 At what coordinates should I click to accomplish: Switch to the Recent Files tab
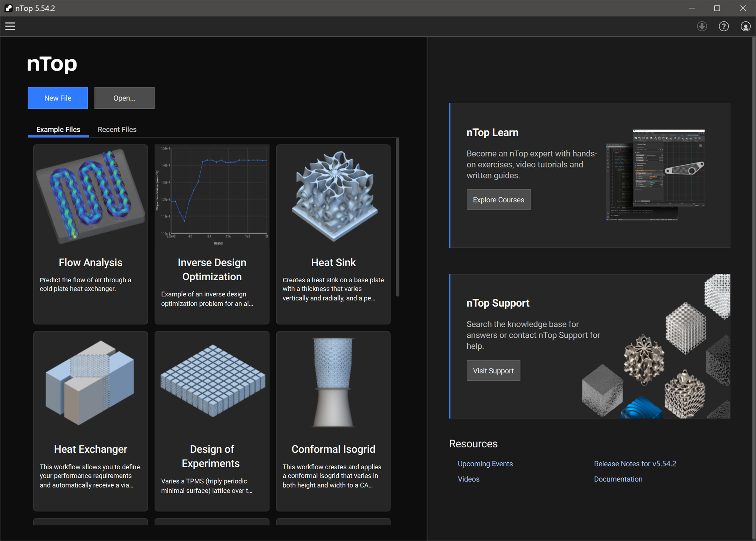point(117,130)
